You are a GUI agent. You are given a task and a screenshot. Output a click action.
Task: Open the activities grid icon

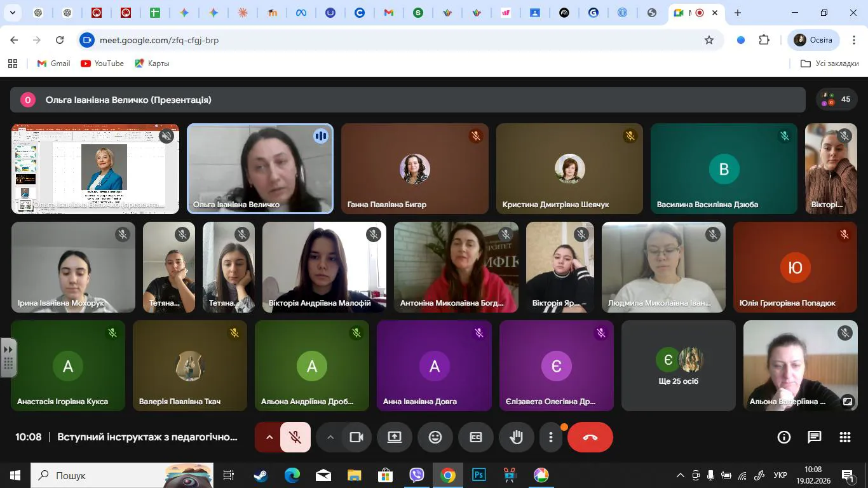click(x=844, y=437)
